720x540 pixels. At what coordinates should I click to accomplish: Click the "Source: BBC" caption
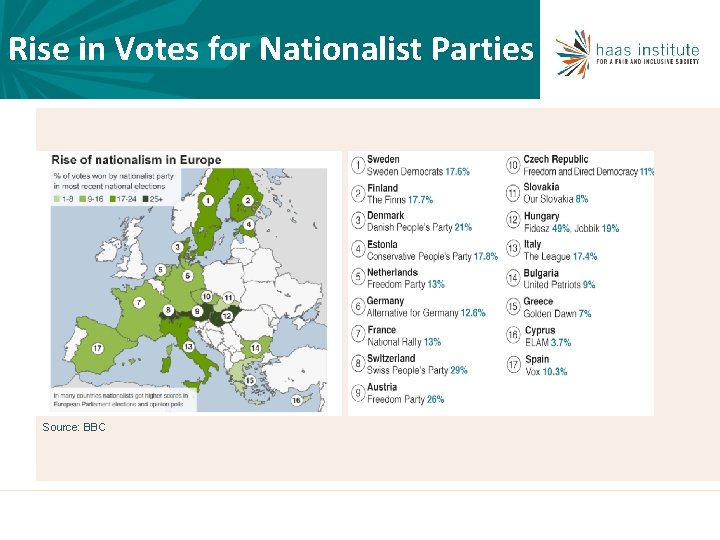point(74,427)
